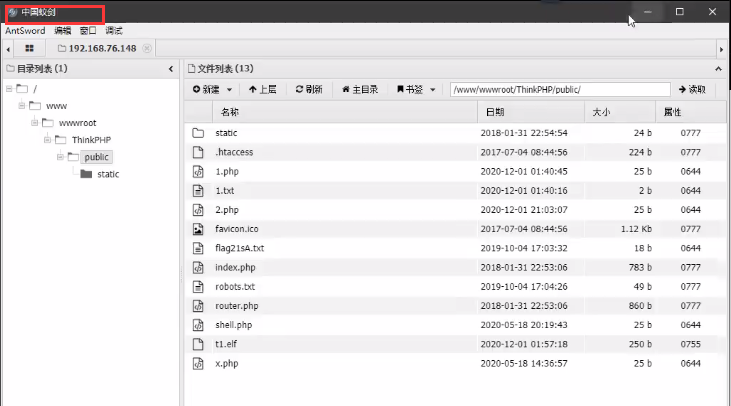731x406 pixels.
Task: Click the favicon.ico image file icon
Action: pos(197,229)
